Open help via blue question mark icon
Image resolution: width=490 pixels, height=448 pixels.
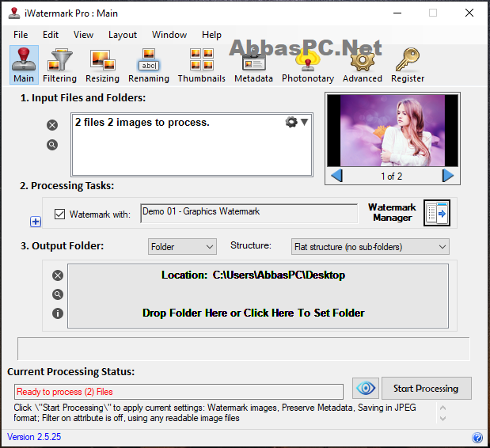point(477,438)
